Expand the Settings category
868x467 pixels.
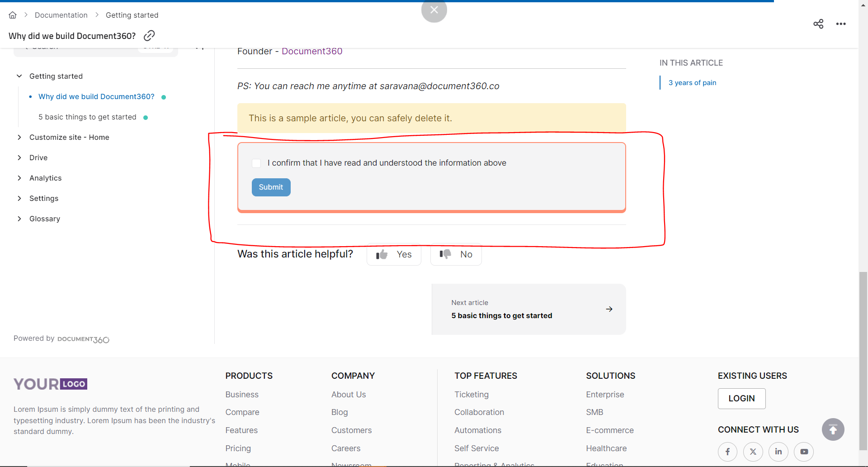point(19,198)
